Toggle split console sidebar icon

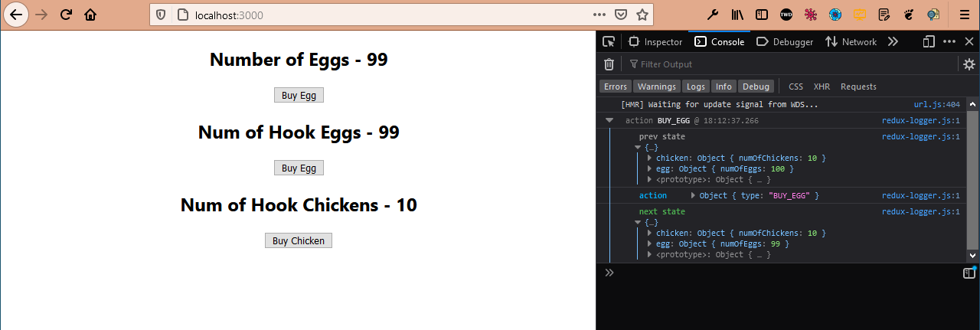click(969, 273)
